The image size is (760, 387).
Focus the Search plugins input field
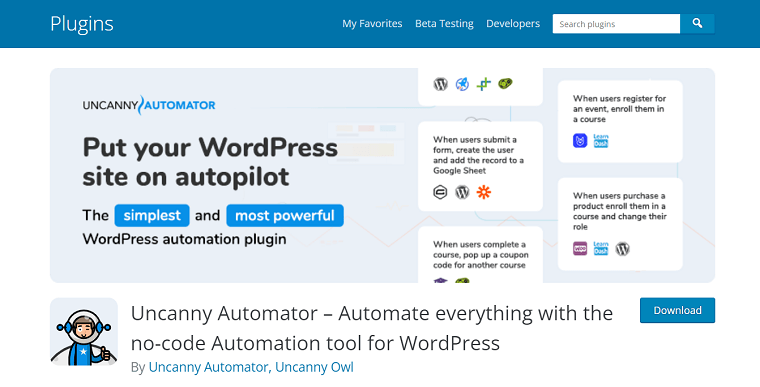tap(616, 24)
